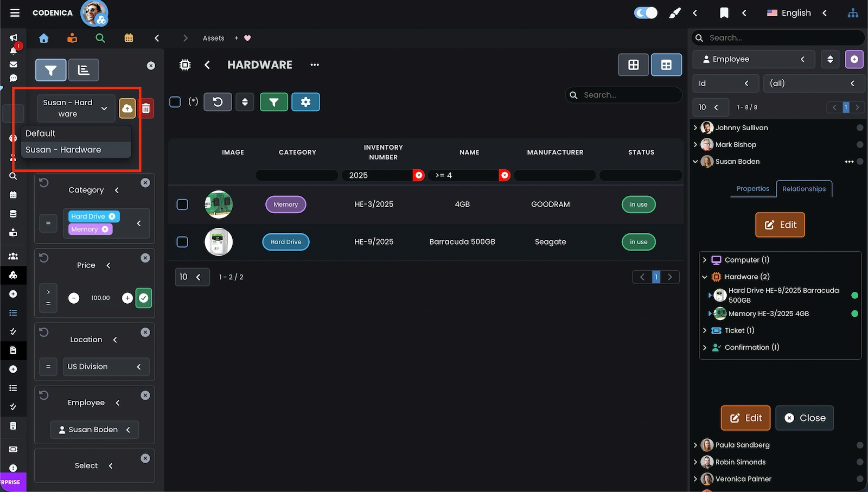Click the refresh icon above the hardware table
This screenshot has width=868, height=492.
click(218, 102)
